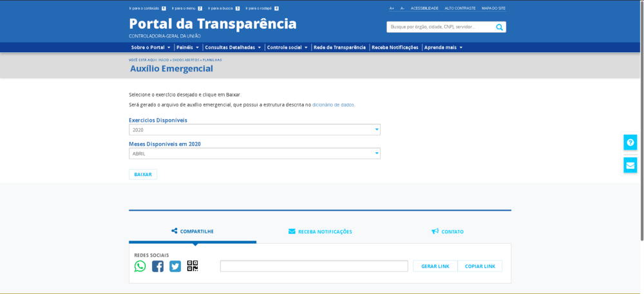Click the Auxílio Emergencial heading

(x=172, y=69)
